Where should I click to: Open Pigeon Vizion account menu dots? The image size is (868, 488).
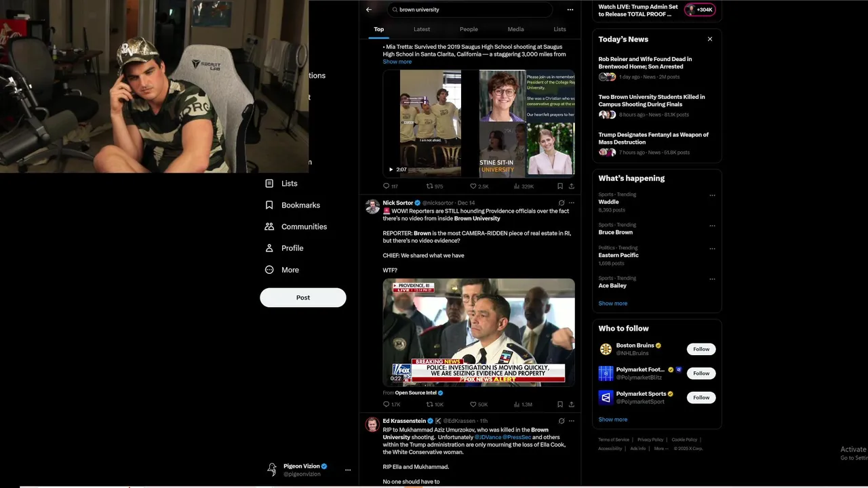(348, 470)
